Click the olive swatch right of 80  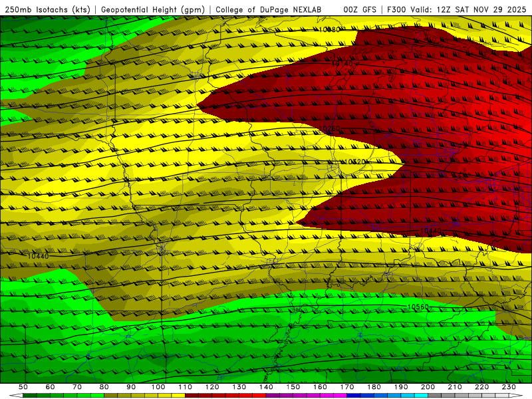pos(111,396)
